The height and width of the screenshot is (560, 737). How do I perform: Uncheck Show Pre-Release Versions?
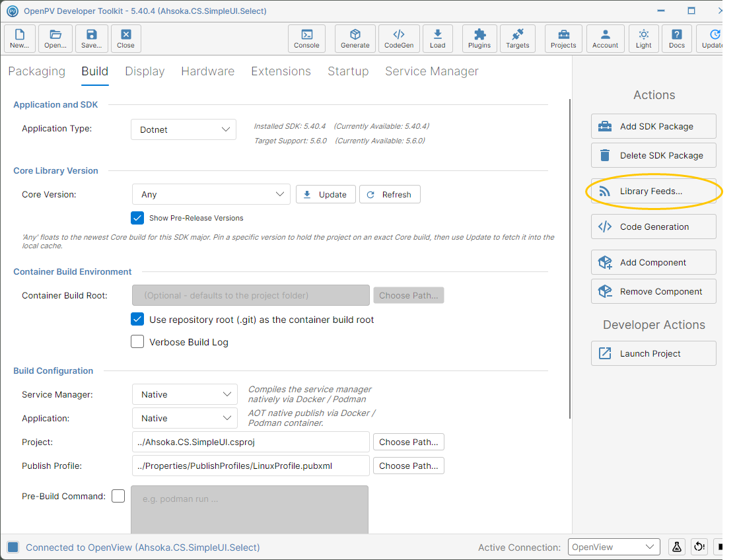point(137,218)
